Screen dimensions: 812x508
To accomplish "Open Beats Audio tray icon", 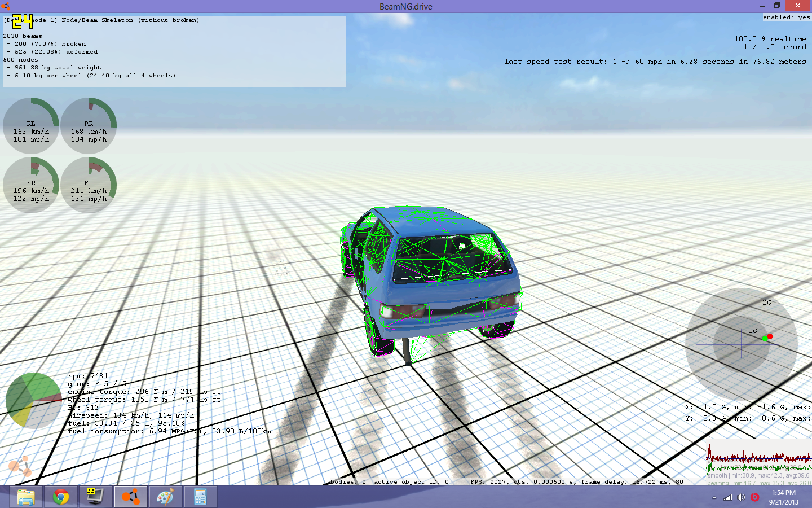I will tap(754, 497).
